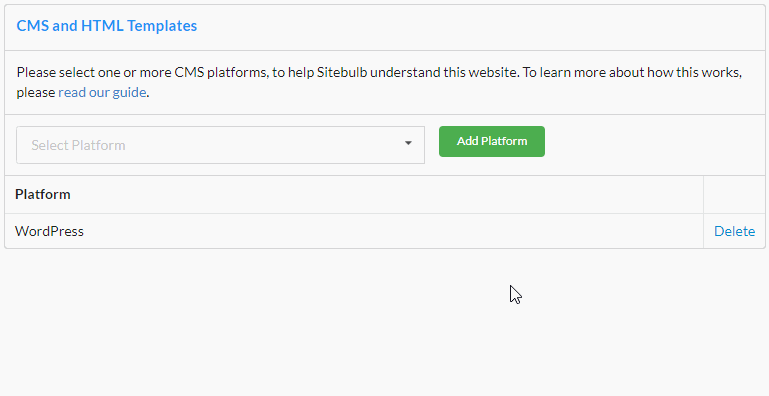Open the Select Platform dropdown

coord(220,145)
